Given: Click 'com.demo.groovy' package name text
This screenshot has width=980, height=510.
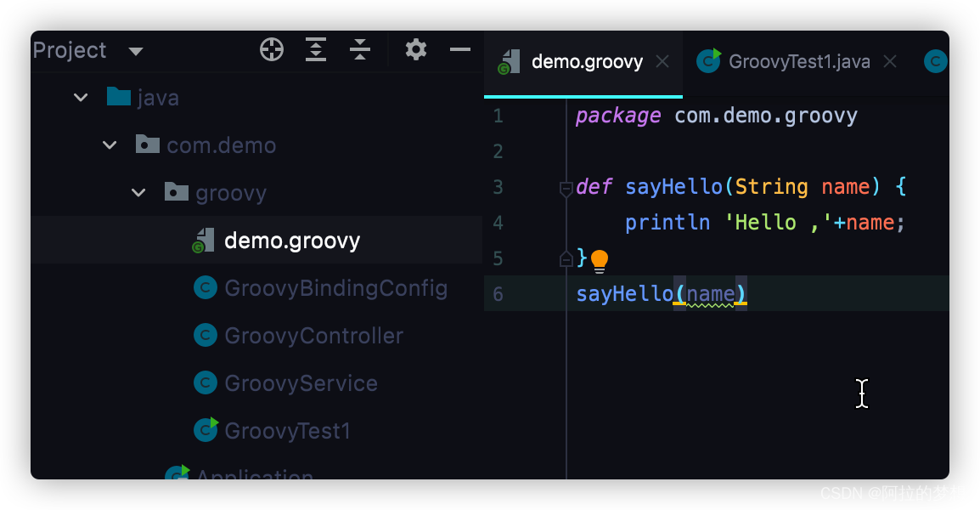Looking at the screenshot, I should click(766, 116).
